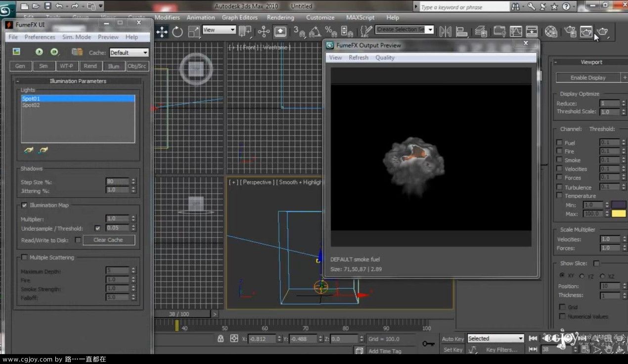
Task: Open the Quality menu in Output Preview
Action: [385, 58]
